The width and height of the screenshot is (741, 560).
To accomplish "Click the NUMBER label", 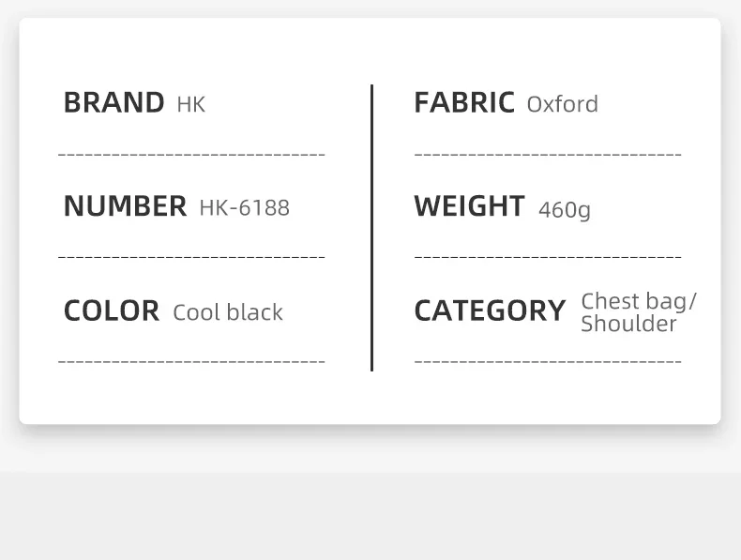I will coord(125,206).
